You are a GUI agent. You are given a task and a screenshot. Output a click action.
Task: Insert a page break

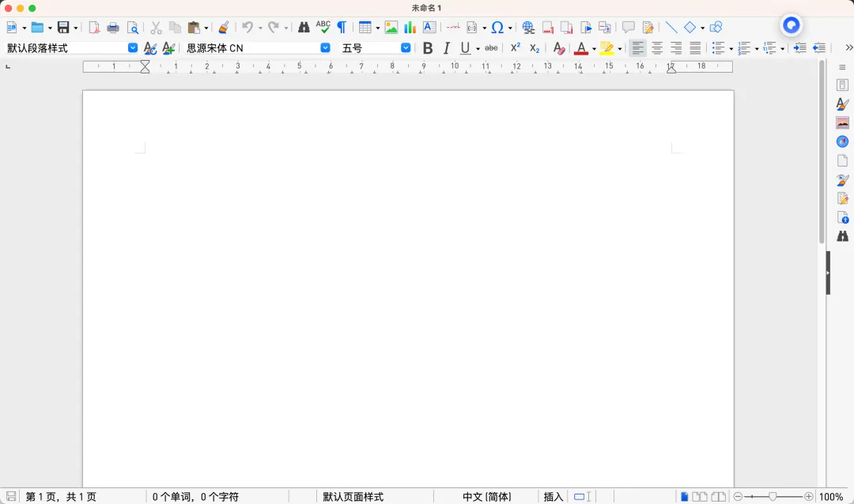pos(453,27)
